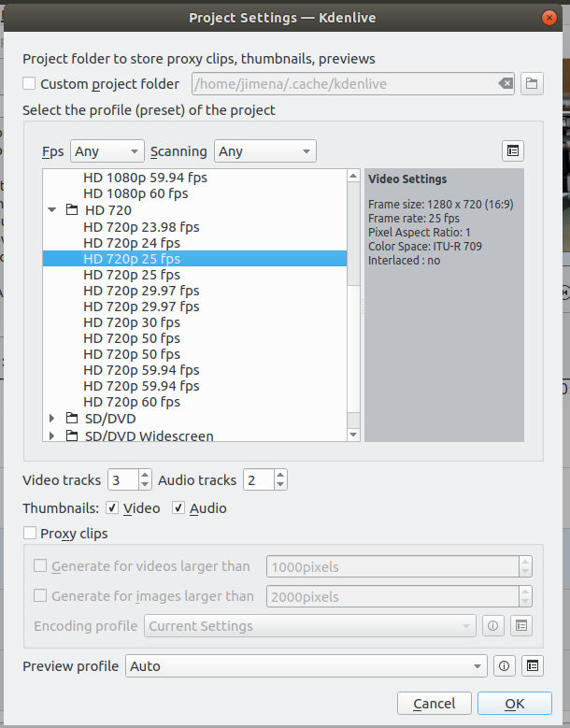
Task: Manage preview profiles icon
Action: pyautogui.click(x=533, y=666)
